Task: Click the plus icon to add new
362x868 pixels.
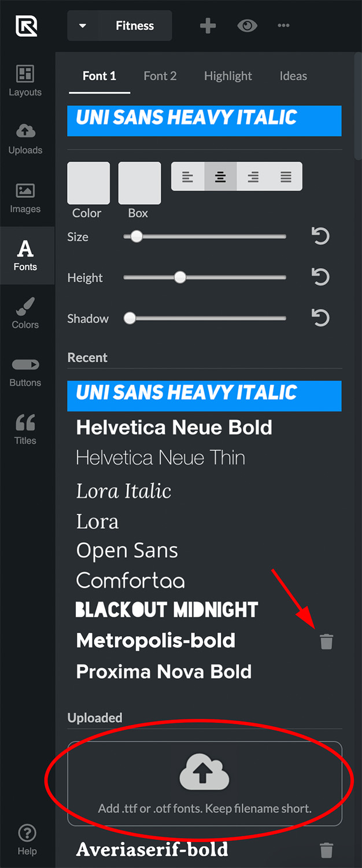Action: point(208,26)
